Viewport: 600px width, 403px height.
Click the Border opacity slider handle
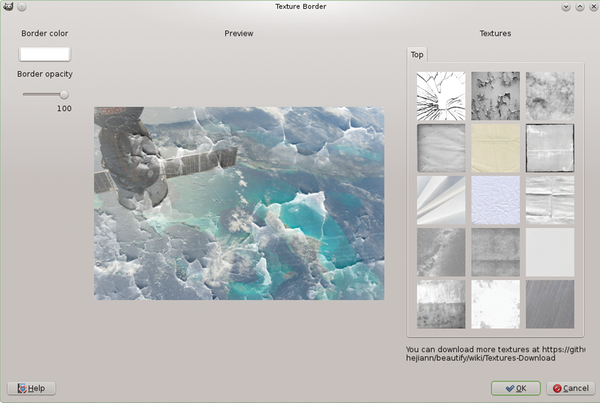click(64, 95)
